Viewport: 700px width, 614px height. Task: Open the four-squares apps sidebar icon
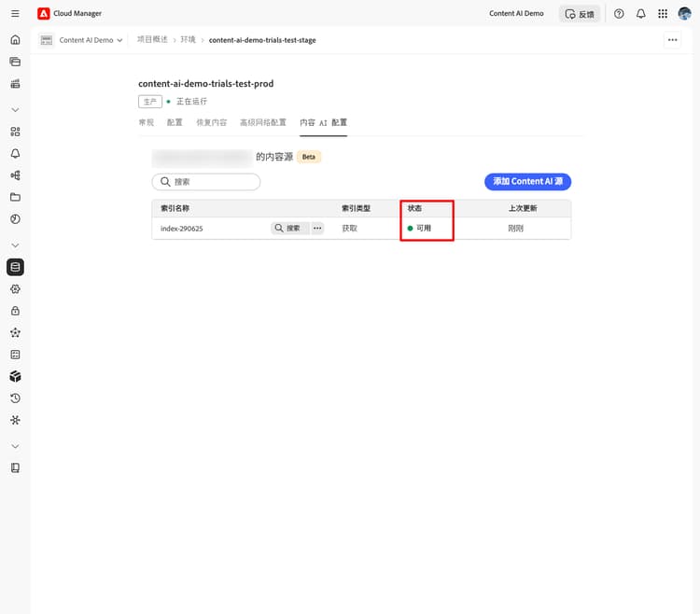[x=15, y=132]
